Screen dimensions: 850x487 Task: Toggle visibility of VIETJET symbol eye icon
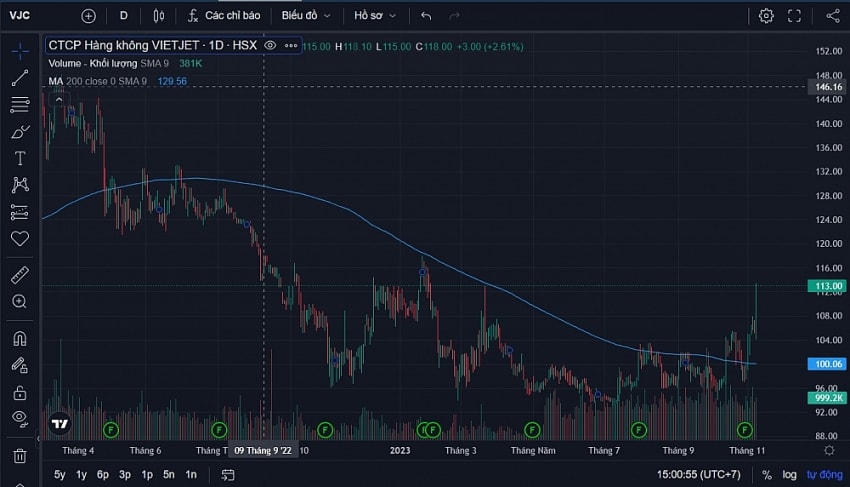coord(270,46)
